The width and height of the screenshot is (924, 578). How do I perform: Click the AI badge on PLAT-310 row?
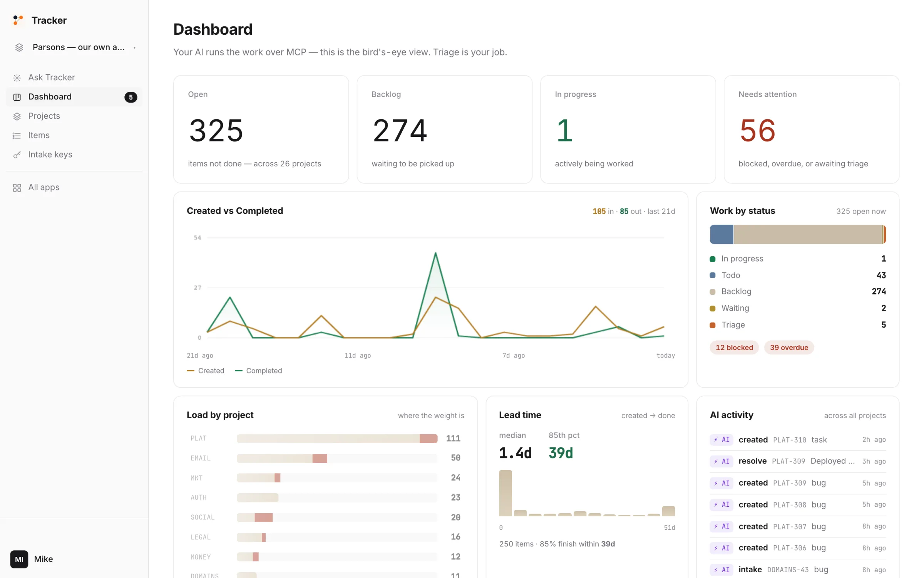(x=722, y=440)
